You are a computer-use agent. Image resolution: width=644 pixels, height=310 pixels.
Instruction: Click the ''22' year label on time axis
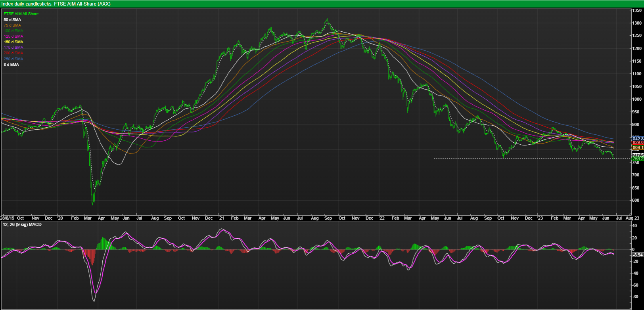381,218
